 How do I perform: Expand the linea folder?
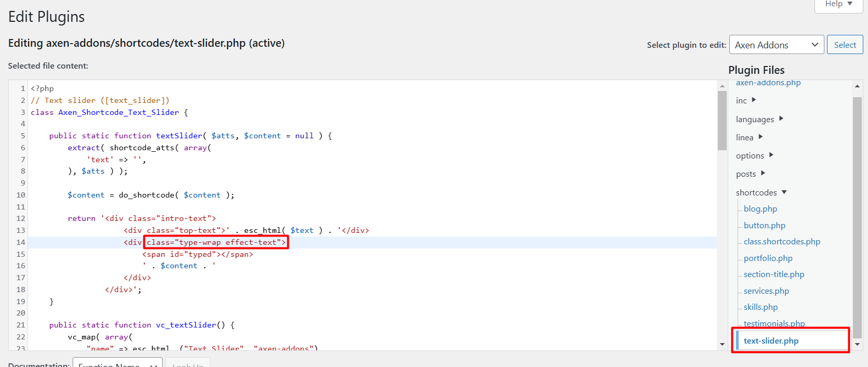(x=749, y=137)
